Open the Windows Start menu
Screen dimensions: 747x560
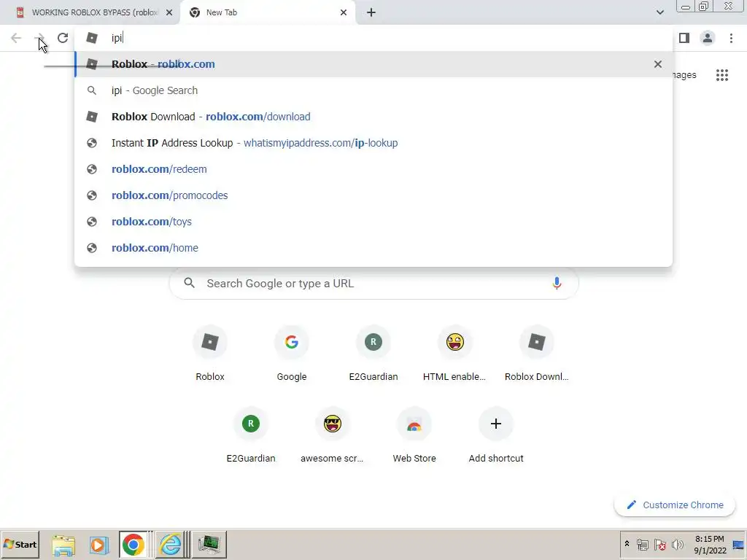click(x=20, y=544)
